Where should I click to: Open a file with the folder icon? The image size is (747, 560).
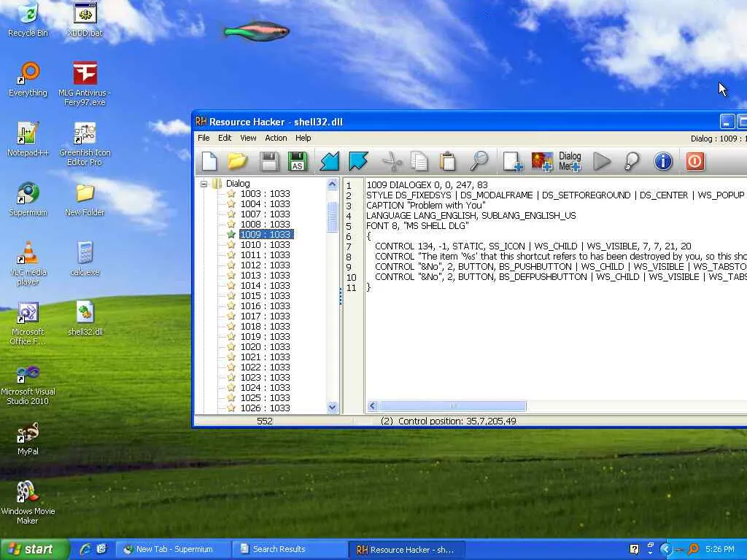point(238,161)
